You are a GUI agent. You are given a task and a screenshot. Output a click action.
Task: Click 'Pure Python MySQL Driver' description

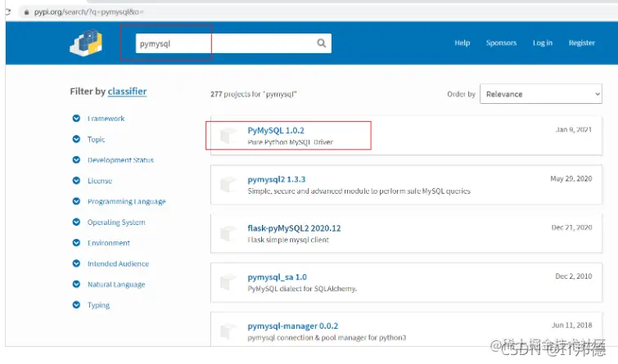(x=290, y=142)
